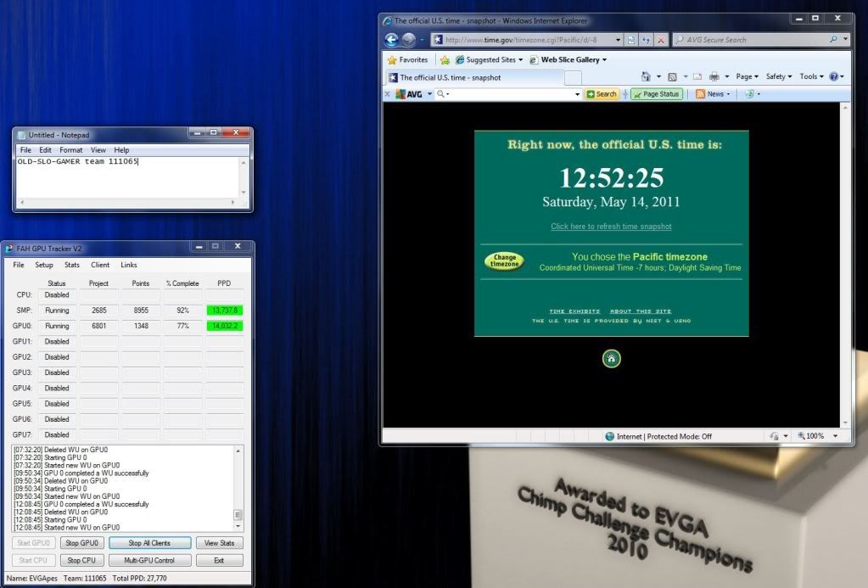
Task: Click the AVG Page Status button
Action: pyautogui.click(x=657, y=94)
